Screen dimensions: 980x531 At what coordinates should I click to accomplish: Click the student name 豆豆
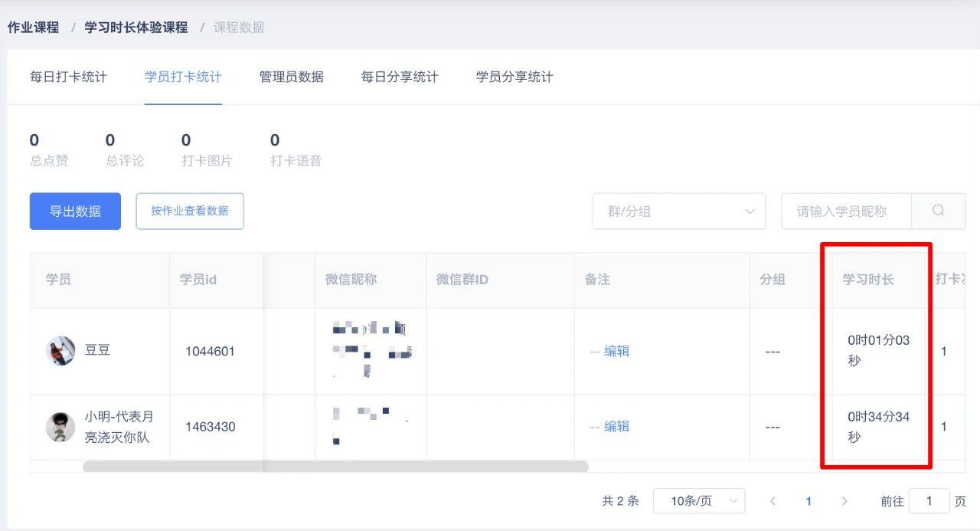click(97, 350)
